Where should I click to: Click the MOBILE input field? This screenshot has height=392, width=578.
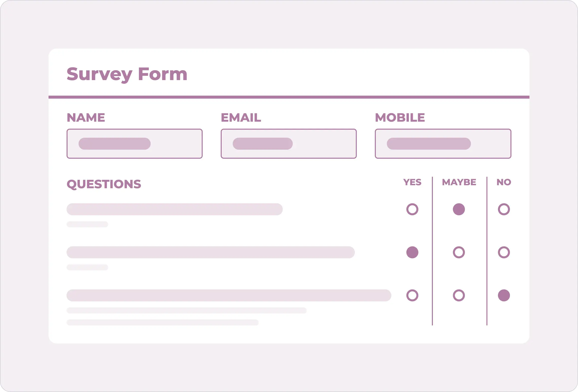pos(443,144)
